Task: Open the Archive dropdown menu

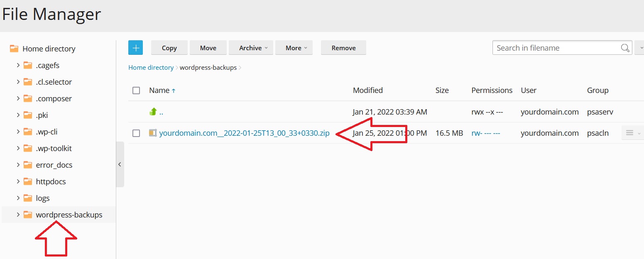Action: (x=251, y=48)
